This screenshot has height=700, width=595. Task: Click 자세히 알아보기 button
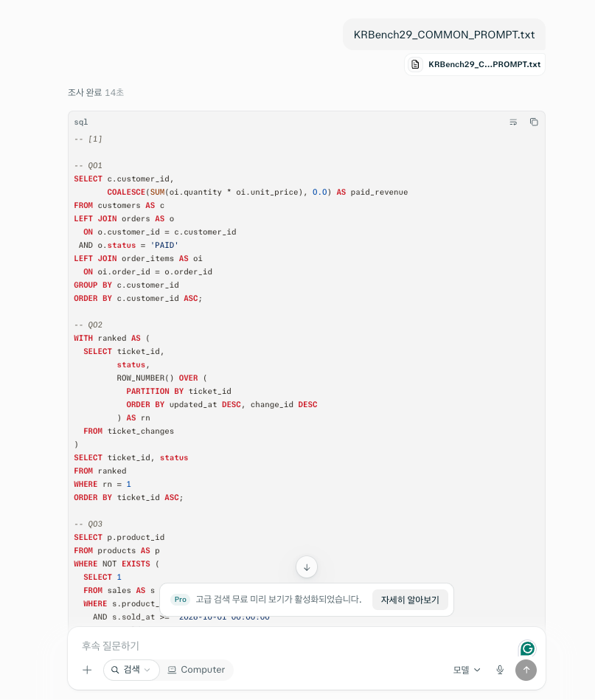pos(410,600)
